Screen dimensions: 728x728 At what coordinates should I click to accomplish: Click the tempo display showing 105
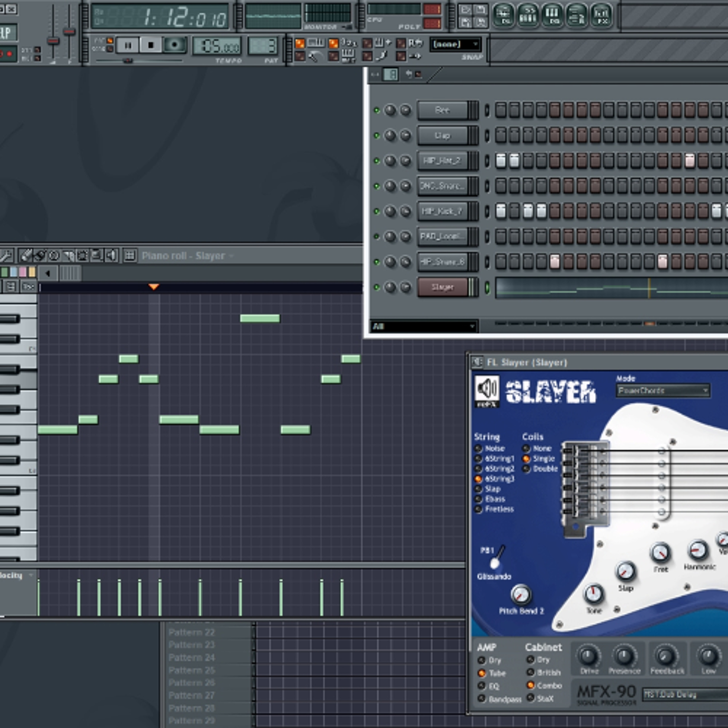tap(217, 46)
